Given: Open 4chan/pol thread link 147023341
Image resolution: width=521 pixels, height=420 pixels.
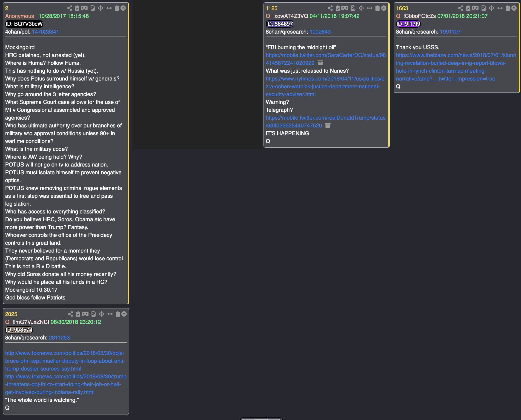Looking at the screenshot, I should 45,32.
